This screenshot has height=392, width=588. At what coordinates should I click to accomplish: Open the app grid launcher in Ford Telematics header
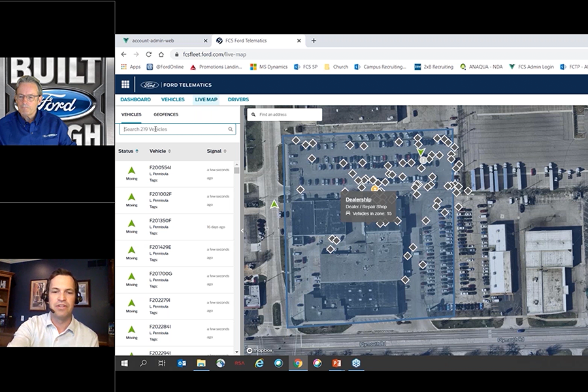pyautogui.click(x=125, y=84)
